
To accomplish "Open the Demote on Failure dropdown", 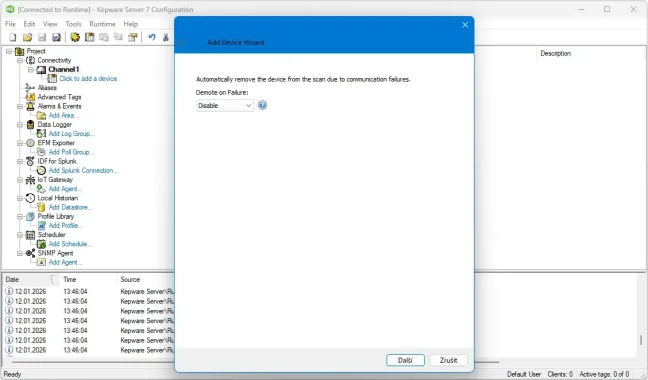I will coord(224,106).
